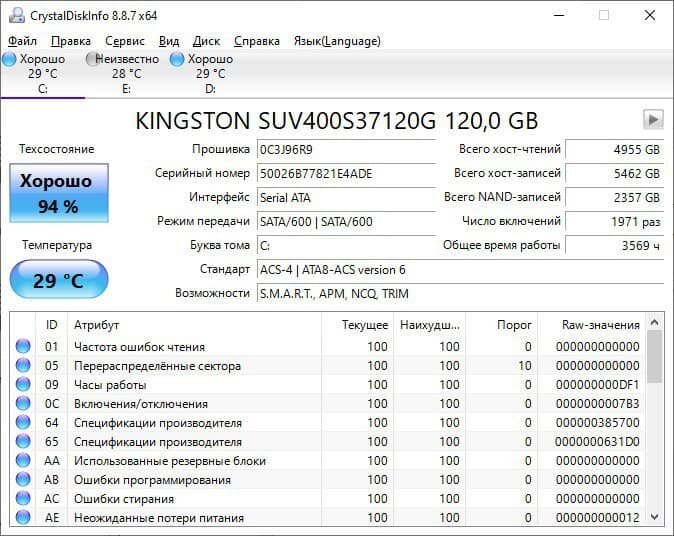674x536 pixels.
Task: Open the Файл menu
Action: pyautogui.click(x=22, y=41)
